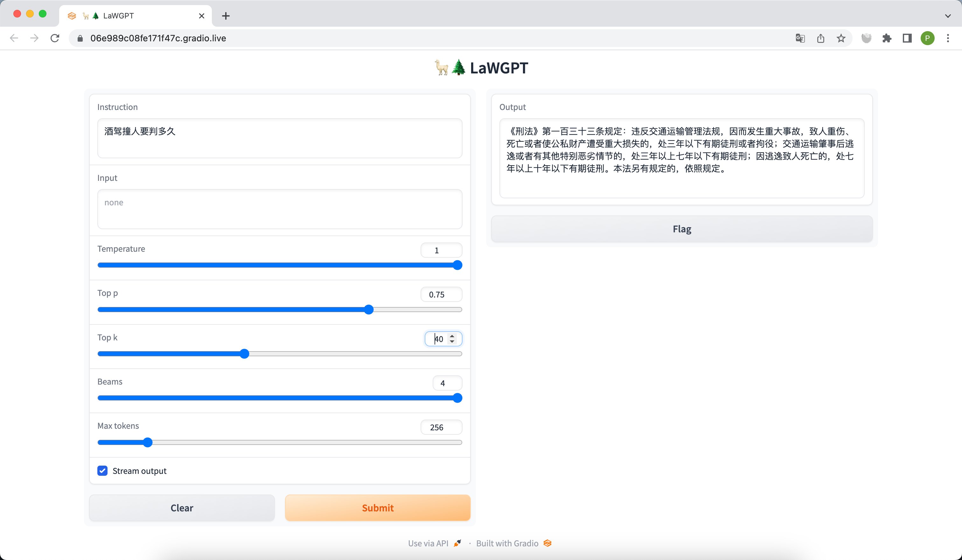Expand the tab search dropdown arrow
The height and width of the screenshot is (560, 962).
pyautogui.click(x=948, y=16)
